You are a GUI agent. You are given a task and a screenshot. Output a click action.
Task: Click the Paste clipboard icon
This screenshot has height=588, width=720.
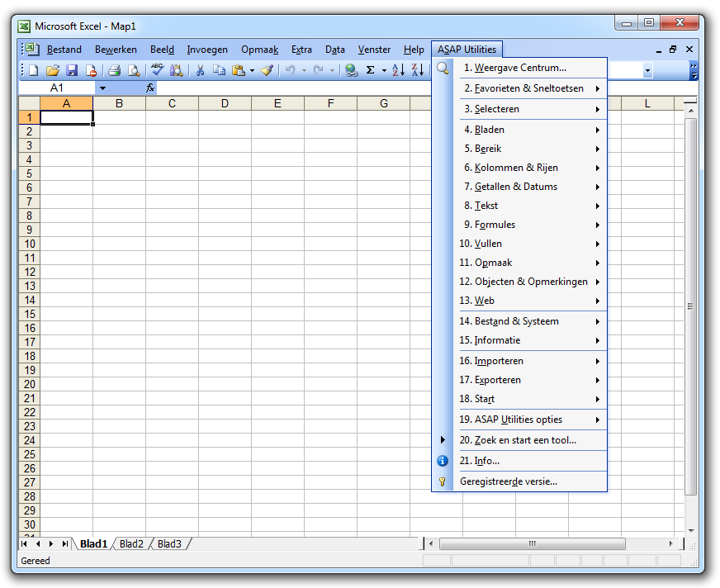point(239,70)
